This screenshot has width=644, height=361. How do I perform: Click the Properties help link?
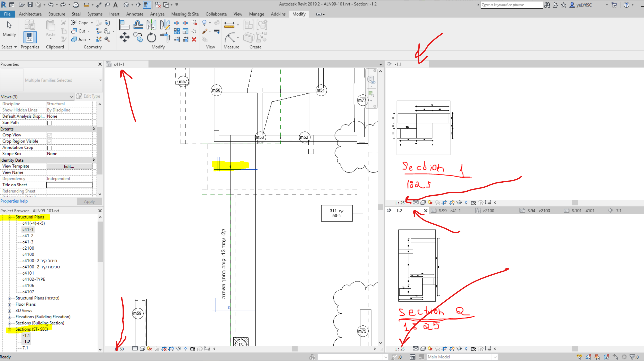14,201
